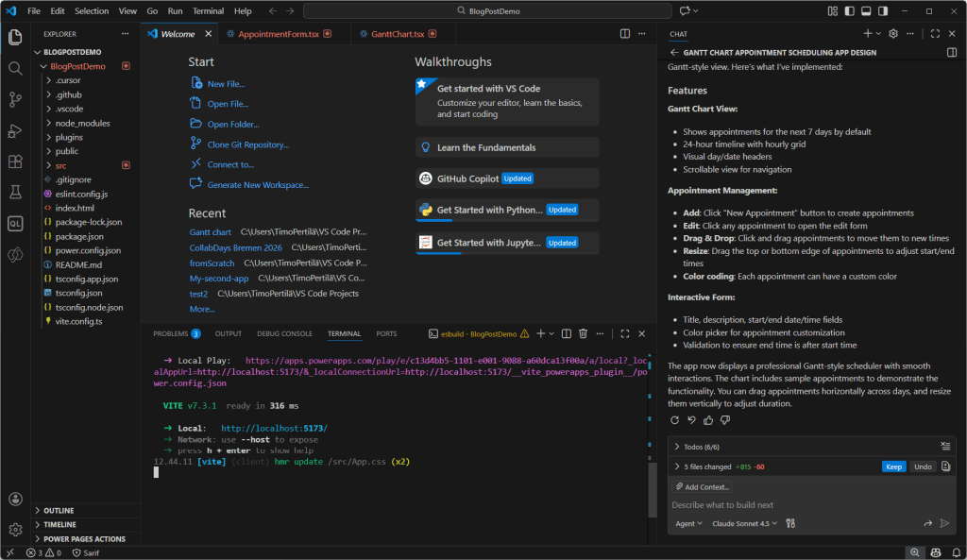This screenshot has height=560, width=967.
Task: Open the Extensions view in activity bar
Action: click(15, 161)
